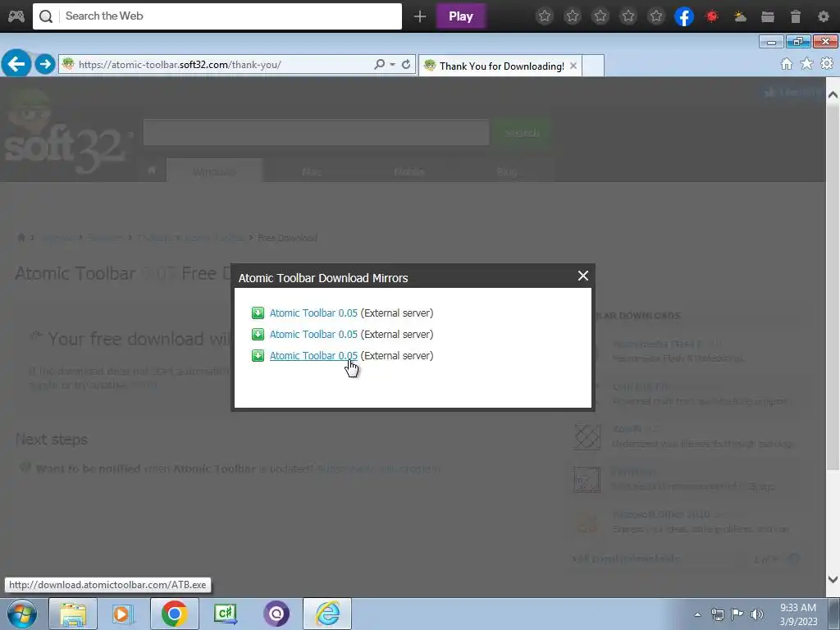Click scrollbar down arrow on page
840x630 pixels.
coord(833,579)
